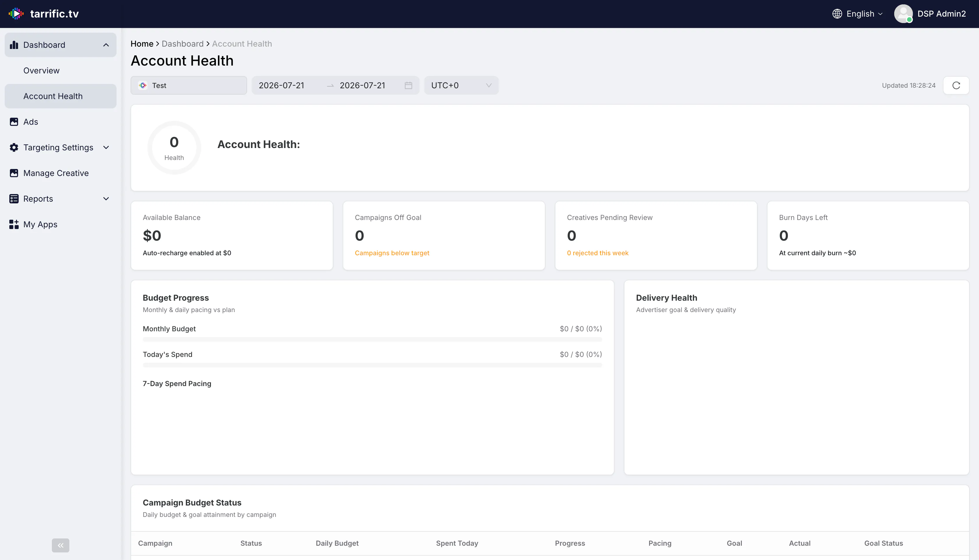
Task: Click the Reports list icon
Action: (14, 199)
